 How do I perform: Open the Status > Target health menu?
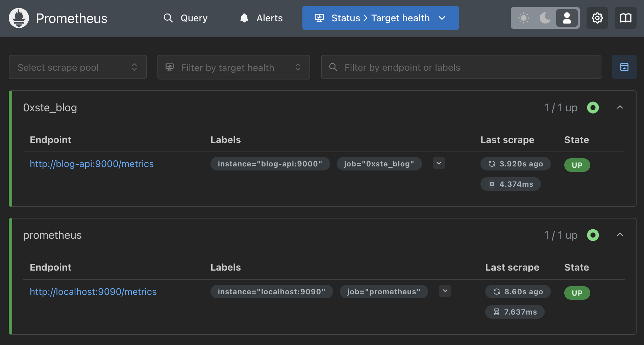pyautogui.click(x=380, y=18)
